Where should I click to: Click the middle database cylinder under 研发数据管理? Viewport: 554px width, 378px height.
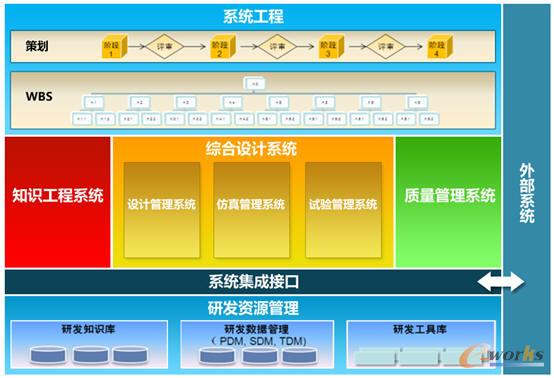pyautogui.click(x=259, y=356)
